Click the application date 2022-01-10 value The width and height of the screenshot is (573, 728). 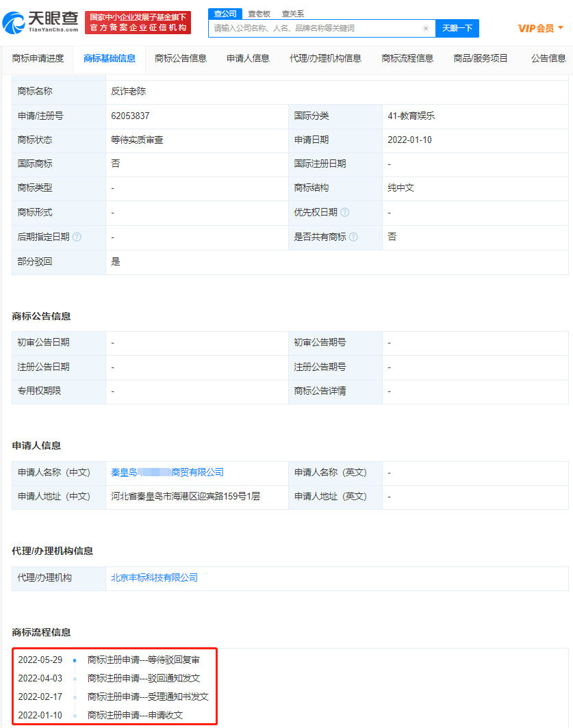click(x=409, y=140)
